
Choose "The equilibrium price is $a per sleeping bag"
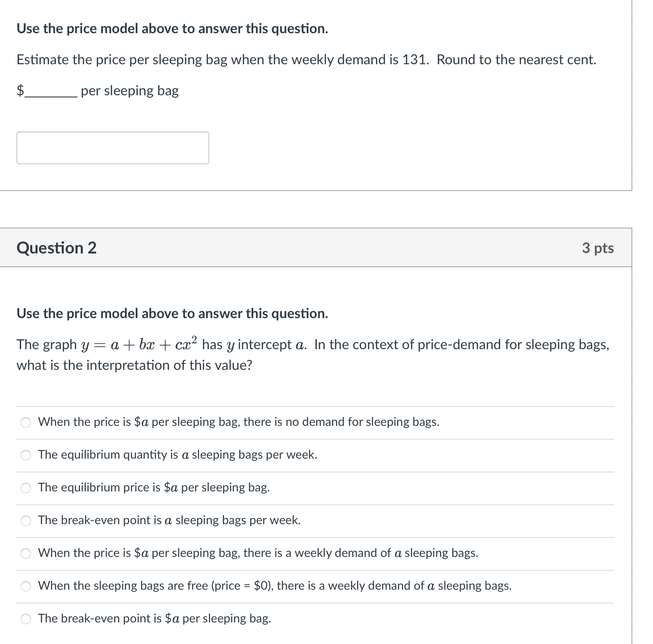(x=25, y=488)
